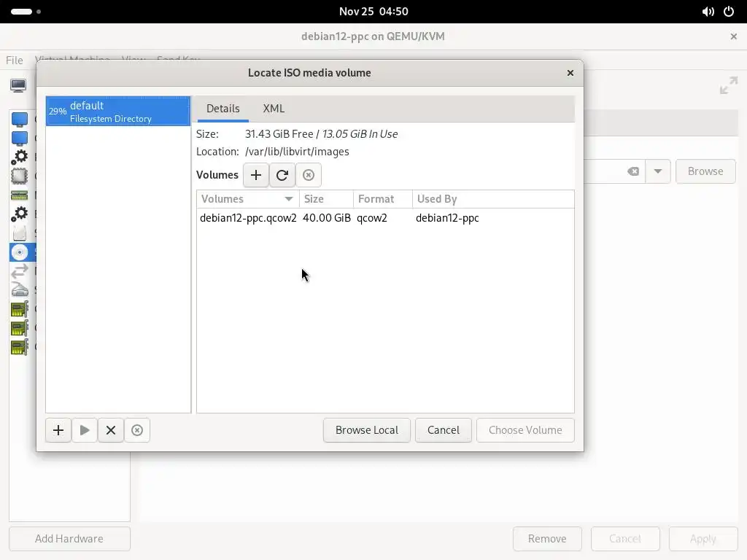
Task: Cancel the Locate ISO media volume dialog
Action: 443,430
